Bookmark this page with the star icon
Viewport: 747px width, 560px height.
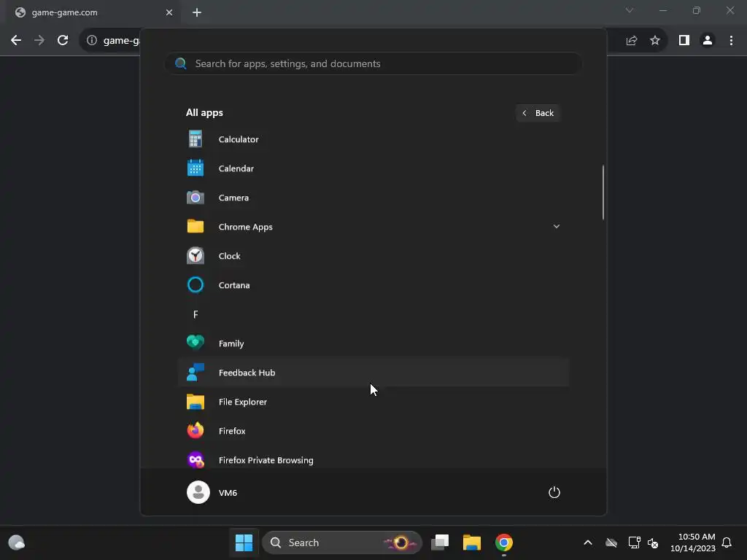click(x=655, y=40)
